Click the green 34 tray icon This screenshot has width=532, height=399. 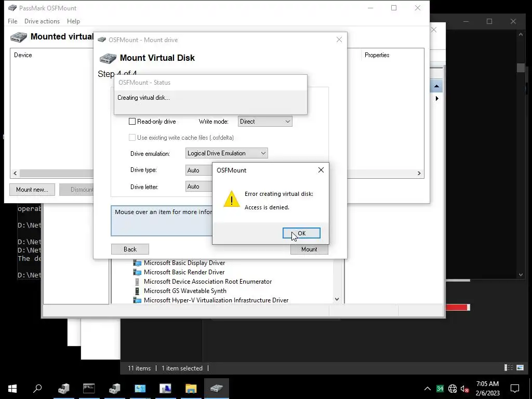pos(440,389)
